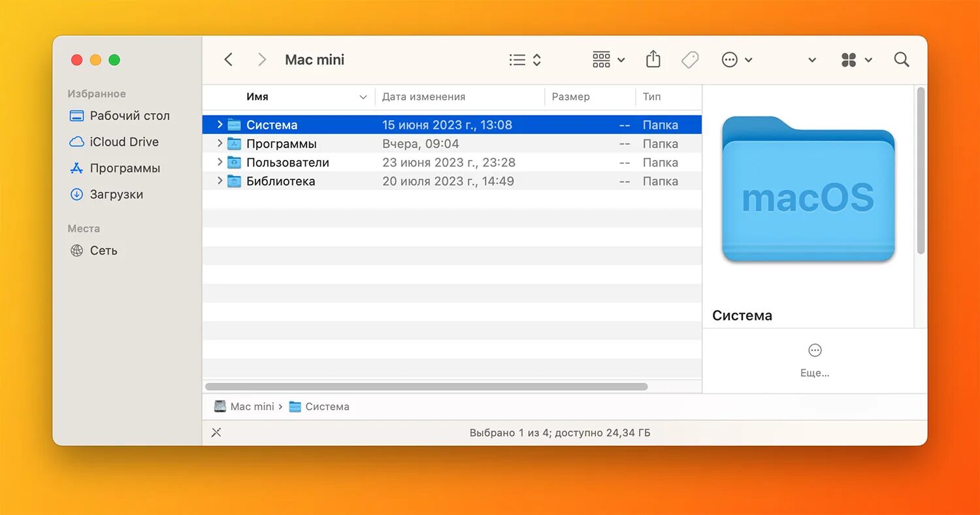Click date 15 июня 2023 г., 13:08
The width and height of the screenshot is (980, 515).
(x=447, y=125)
